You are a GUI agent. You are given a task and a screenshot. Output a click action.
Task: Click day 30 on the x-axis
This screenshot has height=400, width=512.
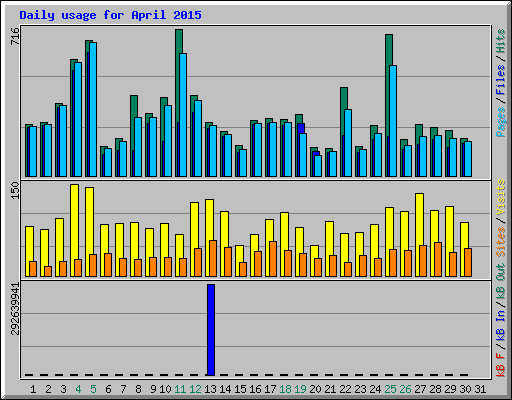pyautogui.click(x=465, y=389)
